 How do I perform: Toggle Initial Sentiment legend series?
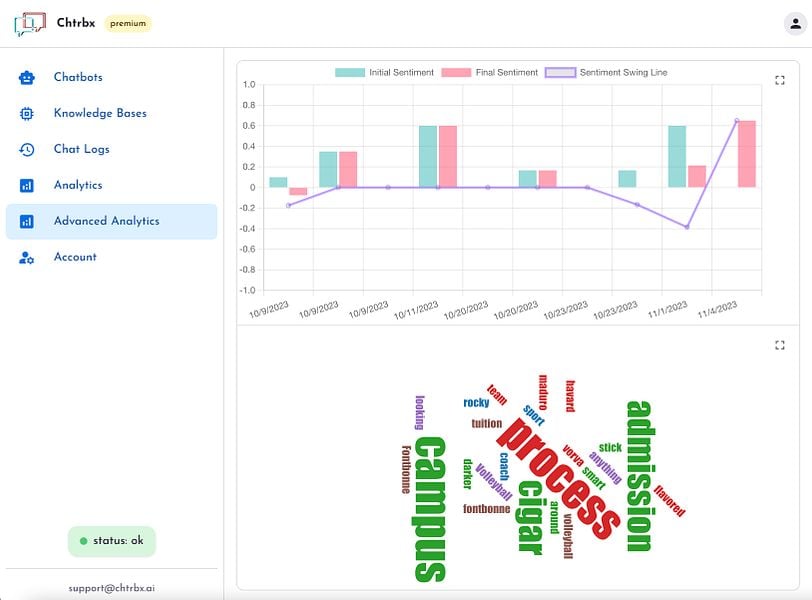(384, 72)
